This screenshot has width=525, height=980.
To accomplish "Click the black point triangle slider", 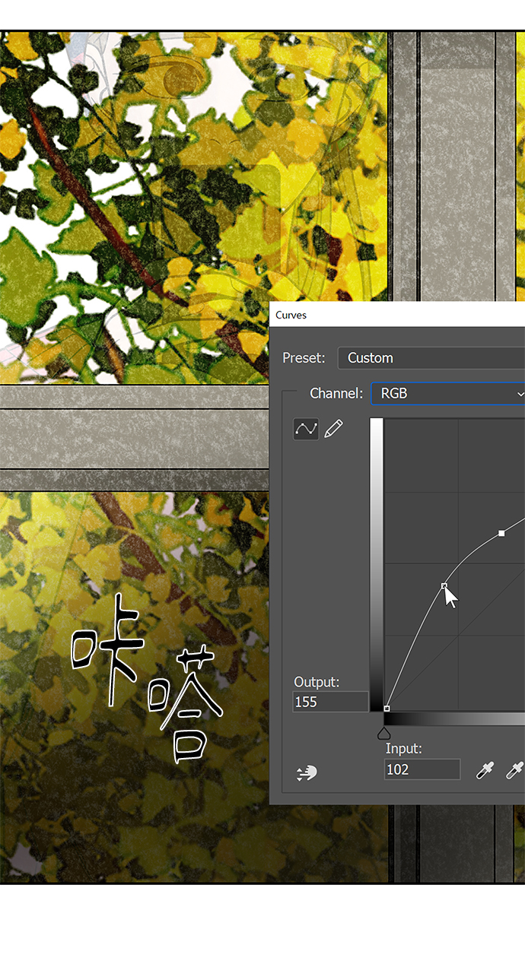I will coord(384,733).
